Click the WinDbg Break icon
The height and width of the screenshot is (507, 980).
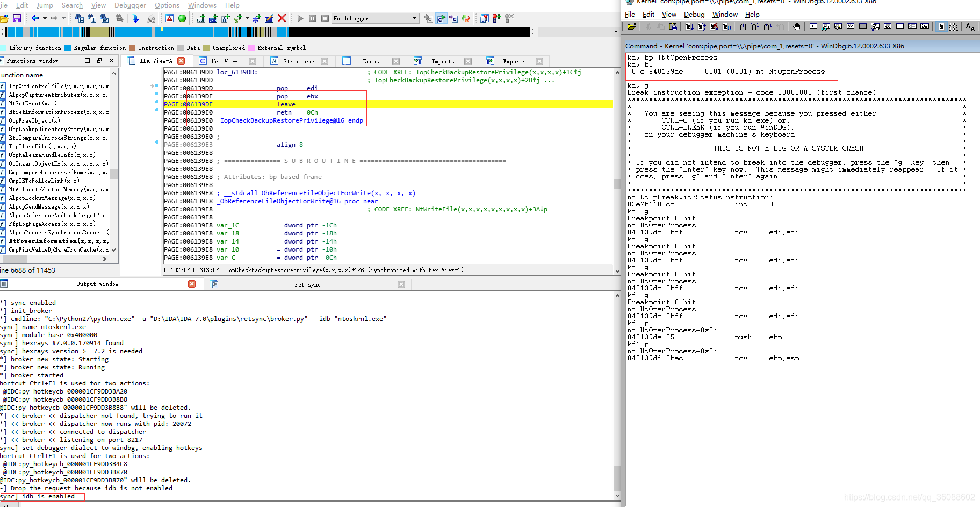(726, 26)
